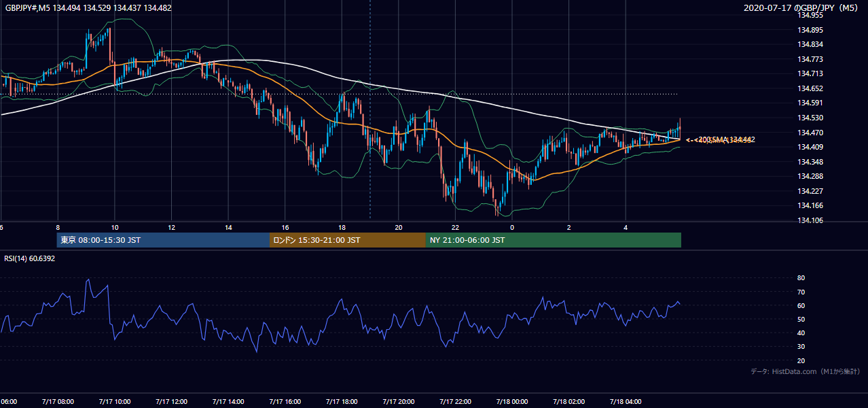Image resolution: width=868 pixels, height=408 pixels.
Task: Click the 134.530 price axis label
Action: 810,118
